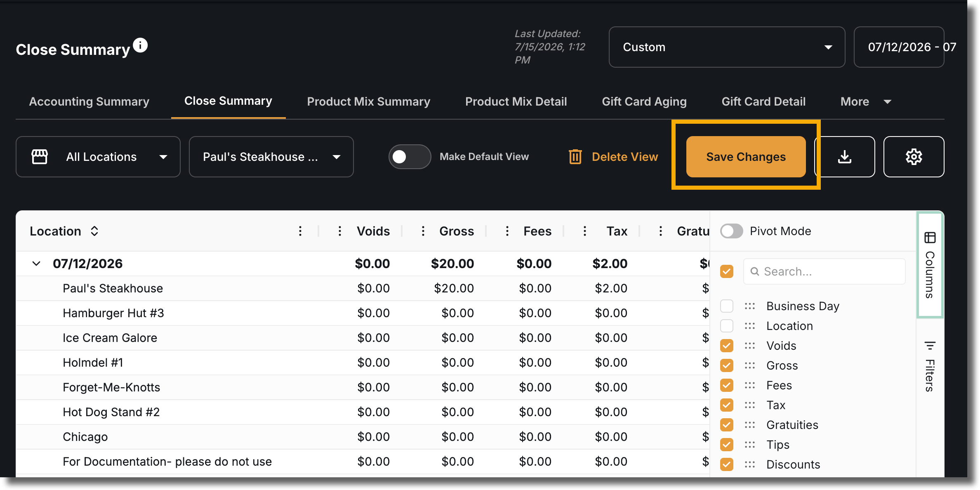Enable Pivot Mode toggle
Screen dimensions: 980x490
pos(732,231)
